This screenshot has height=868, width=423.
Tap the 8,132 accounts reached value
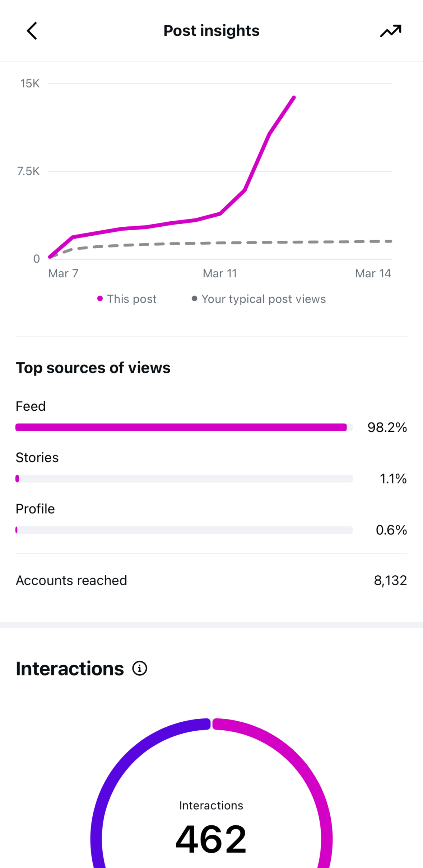point(390,580)
